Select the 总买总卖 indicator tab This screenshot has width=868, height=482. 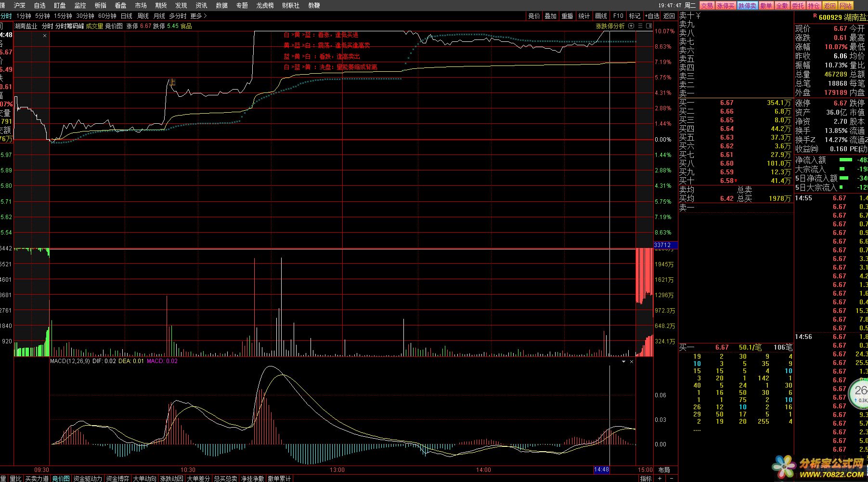[225, 479]
